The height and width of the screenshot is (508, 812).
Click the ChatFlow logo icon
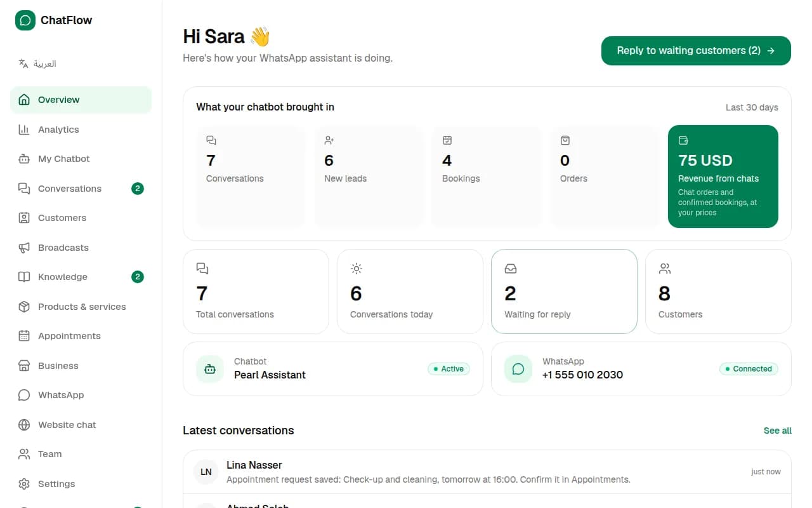coord(25,20)
